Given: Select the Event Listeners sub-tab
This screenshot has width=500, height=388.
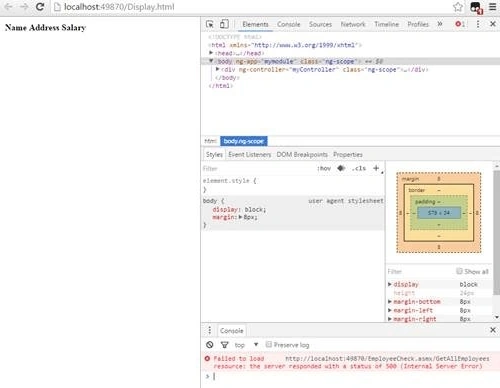Looking at the screenshot, I should click(x=250, y=154).
